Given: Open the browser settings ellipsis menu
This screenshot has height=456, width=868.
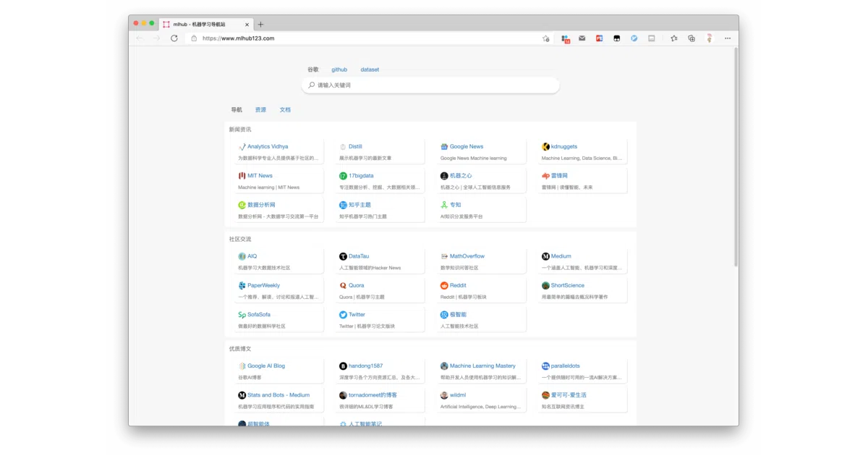Looking at the screenshot, I should pyautogui.click(x=728, y=38).
